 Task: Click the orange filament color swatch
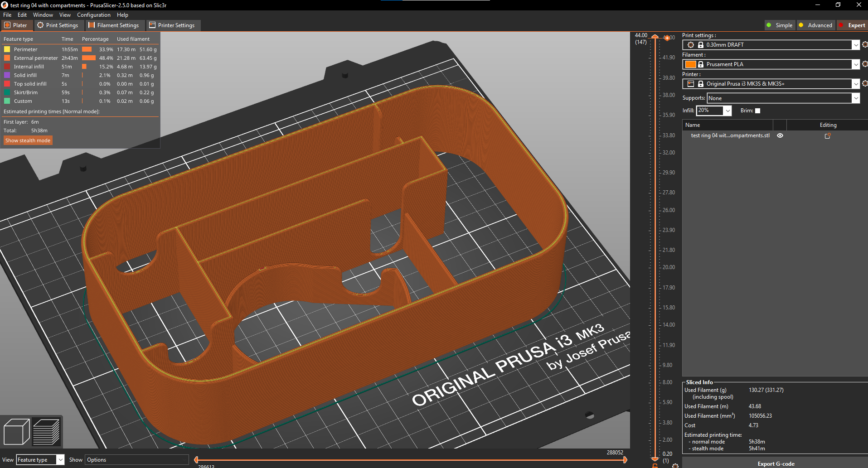(690, 64)
